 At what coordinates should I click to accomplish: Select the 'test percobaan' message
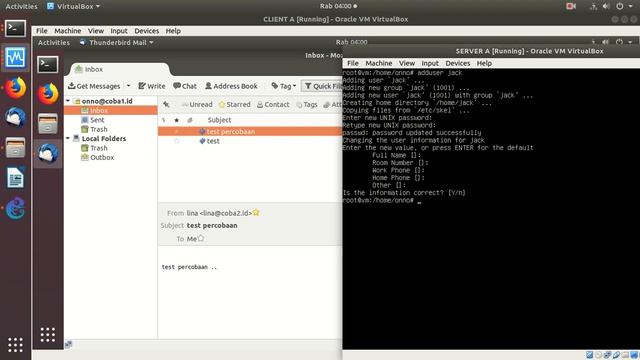click(x=250, y=131)
